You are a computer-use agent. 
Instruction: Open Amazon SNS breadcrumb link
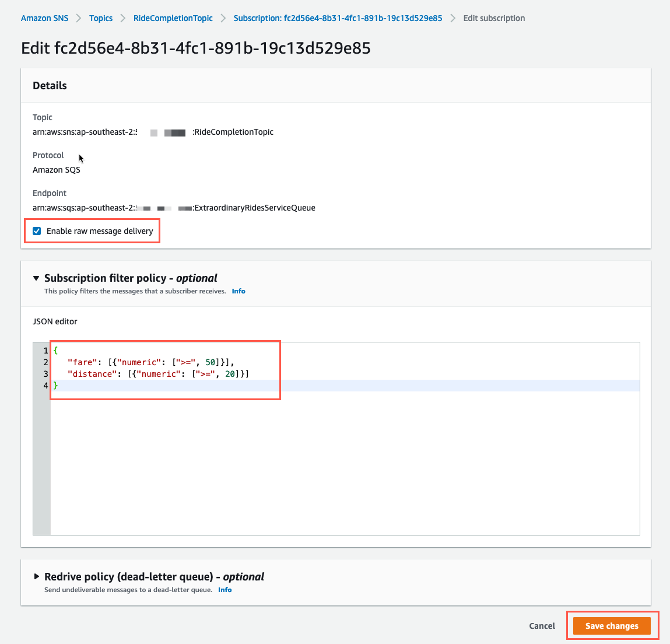click(44, 18)
